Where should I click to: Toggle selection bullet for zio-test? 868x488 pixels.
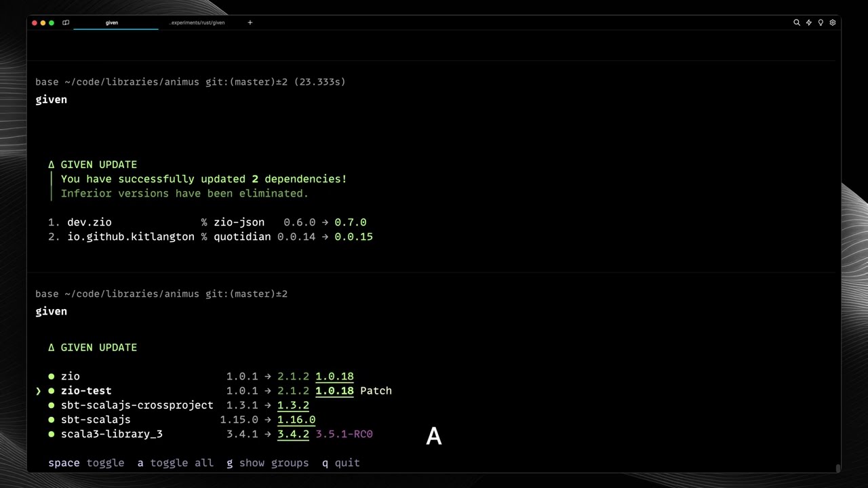[x=52, y=390]
